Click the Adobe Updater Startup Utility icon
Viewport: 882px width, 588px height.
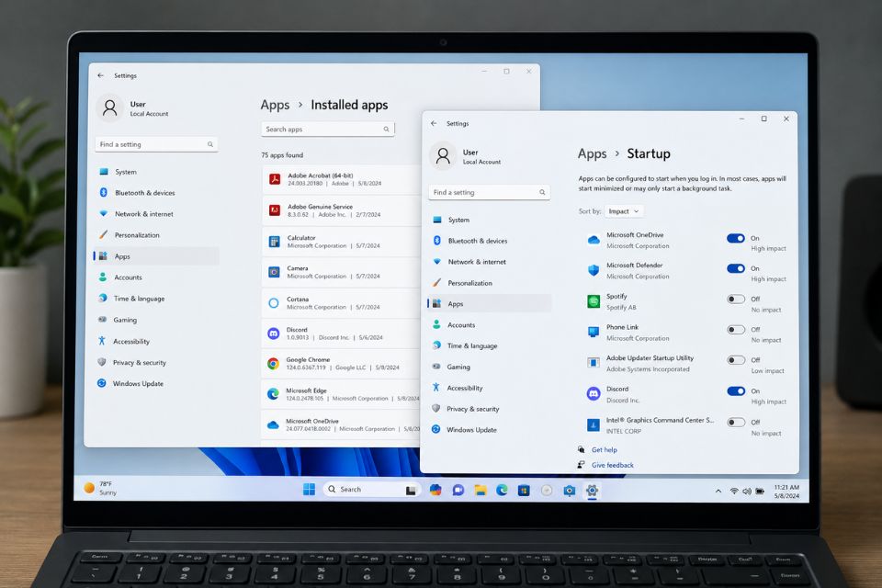594,363
